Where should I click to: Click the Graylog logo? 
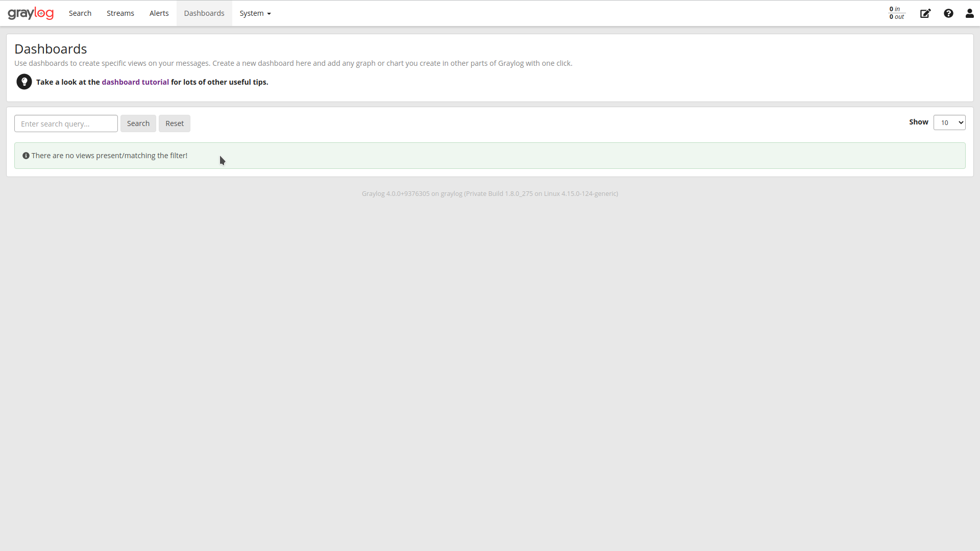tap(31, 13)
